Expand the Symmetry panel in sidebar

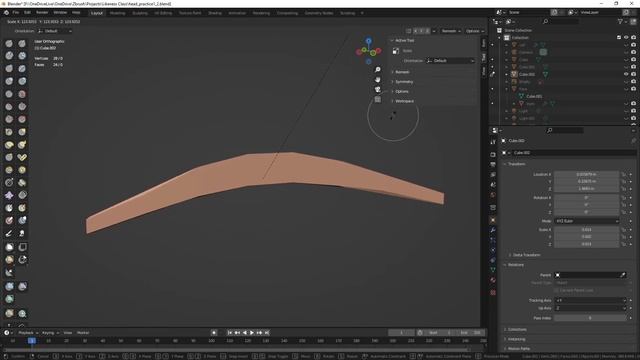tap(403, 82)
